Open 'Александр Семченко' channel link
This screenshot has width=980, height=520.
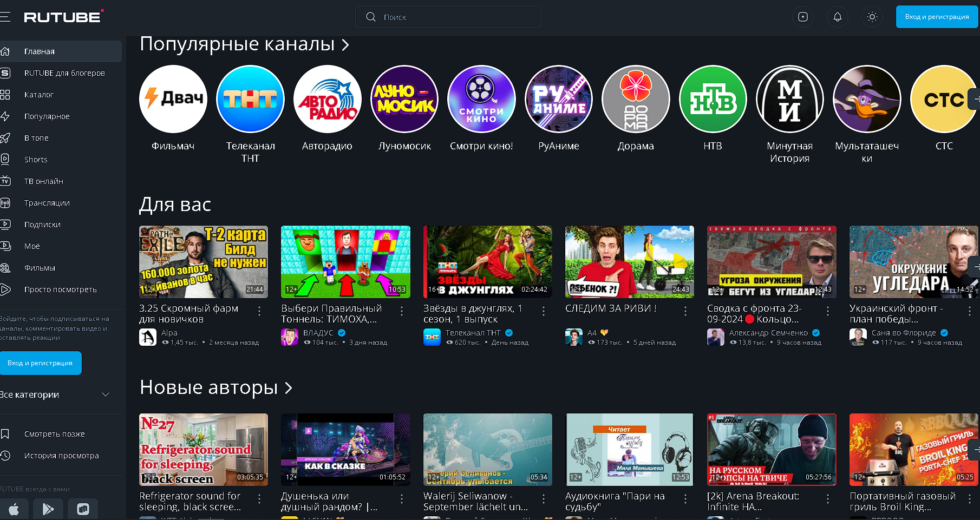coord(768,333)
